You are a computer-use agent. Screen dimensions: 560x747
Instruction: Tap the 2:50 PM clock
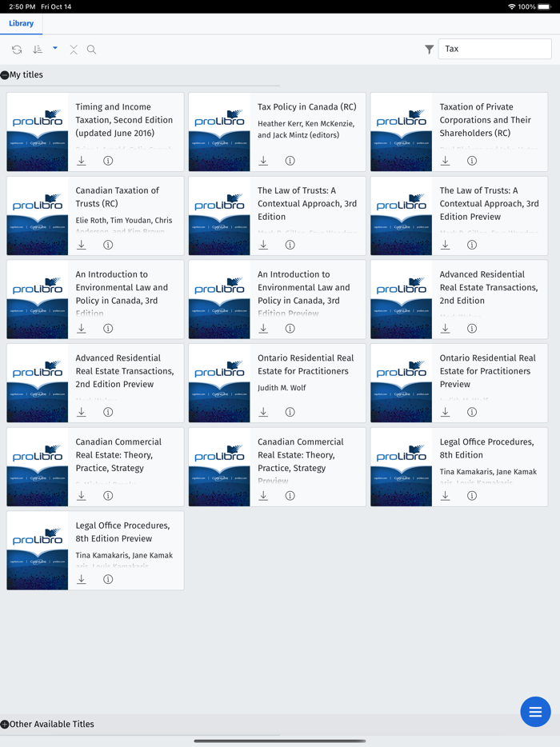[x=22, y=6]
